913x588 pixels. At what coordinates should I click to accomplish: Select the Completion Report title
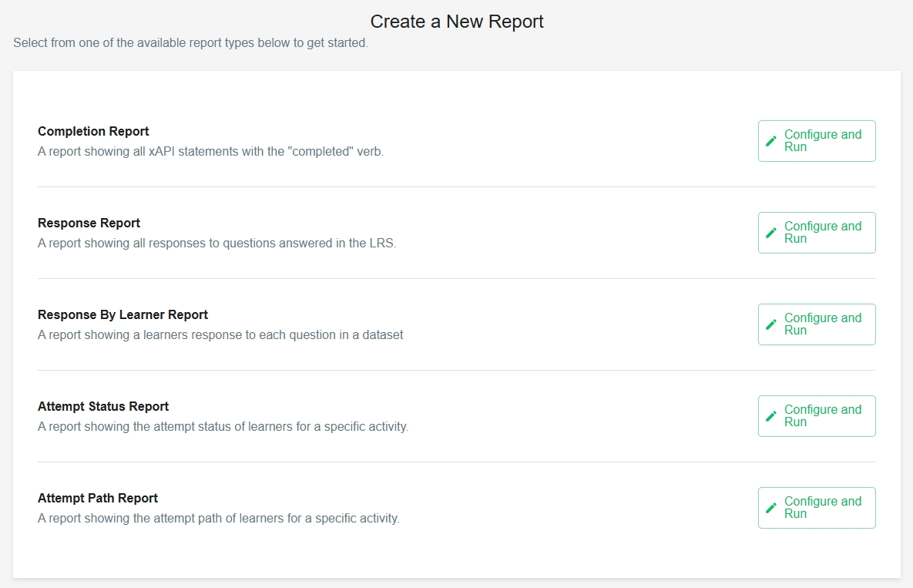93,132
